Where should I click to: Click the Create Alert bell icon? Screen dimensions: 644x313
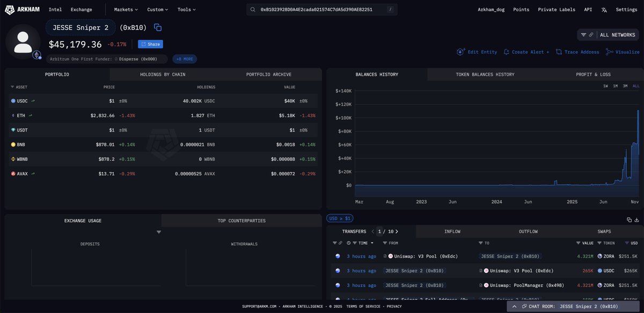[x=507, y=52]
